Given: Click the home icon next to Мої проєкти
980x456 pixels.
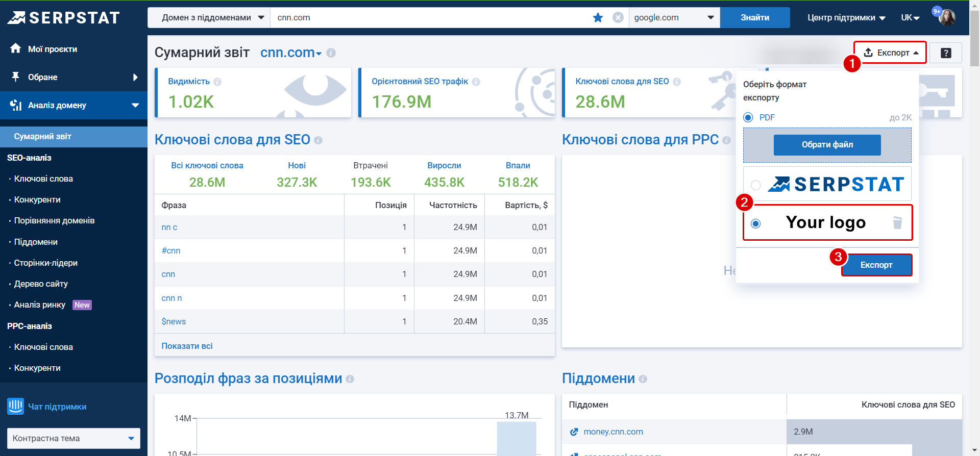Looking at the screenshot, I should [16, 48].
